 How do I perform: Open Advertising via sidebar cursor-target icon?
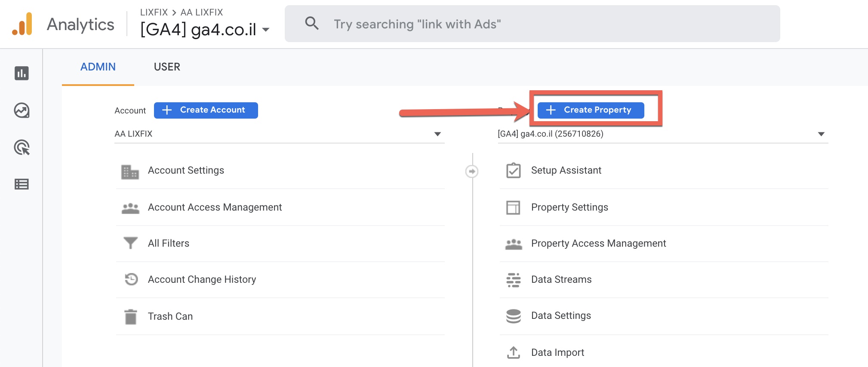22,147
